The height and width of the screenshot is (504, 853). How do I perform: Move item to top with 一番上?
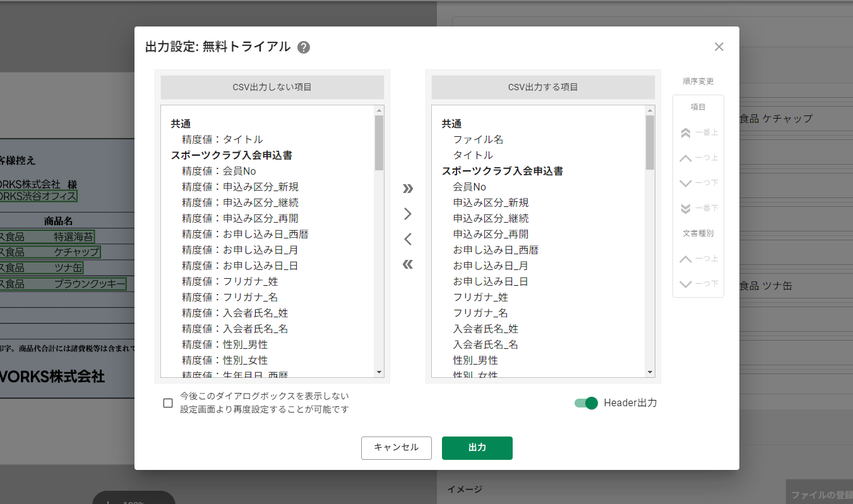click(x=698, y=132)
